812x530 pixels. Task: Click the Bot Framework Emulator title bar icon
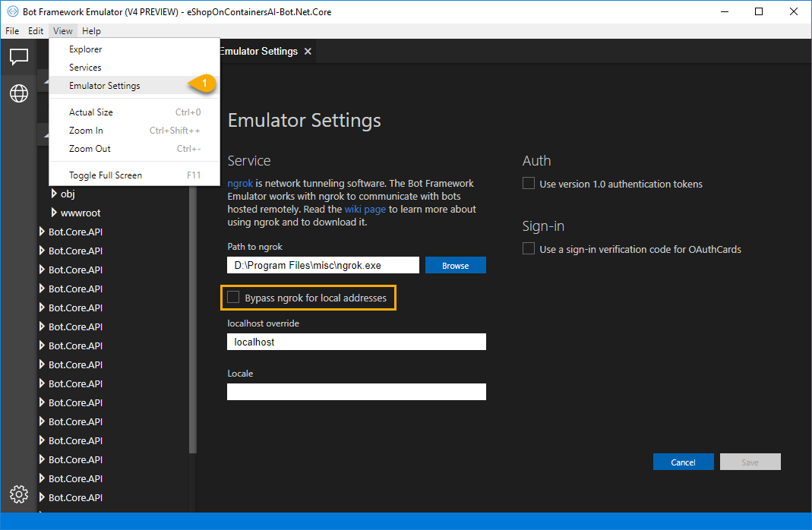(12, 11)
